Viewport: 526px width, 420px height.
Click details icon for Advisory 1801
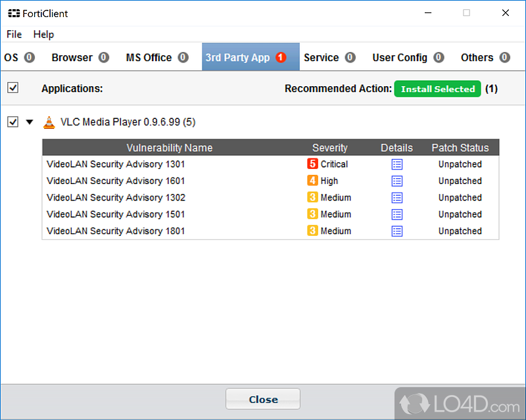pyautogui.click(x=396, y=231)
